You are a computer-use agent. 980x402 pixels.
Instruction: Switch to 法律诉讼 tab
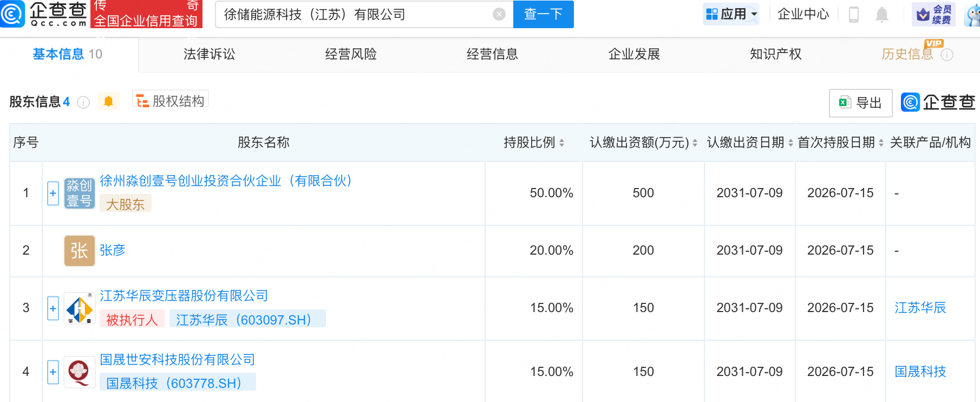[210, 54]
